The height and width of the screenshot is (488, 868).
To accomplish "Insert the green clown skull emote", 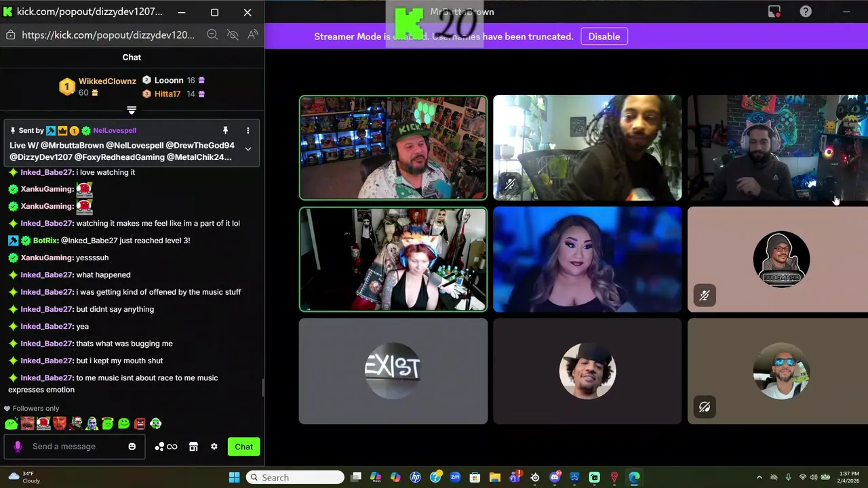I will (x=156, y=424).
